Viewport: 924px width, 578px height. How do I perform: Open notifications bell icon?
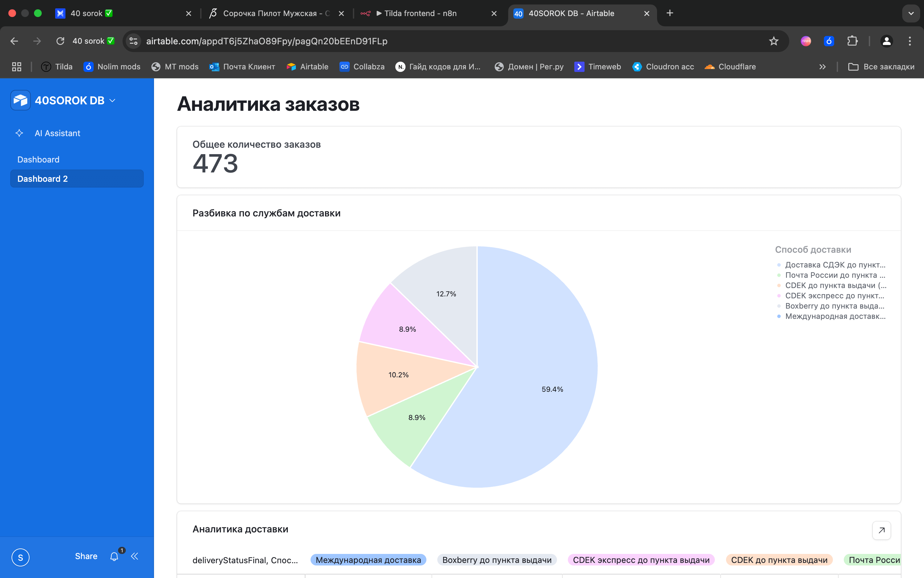[x=114, y=556]
